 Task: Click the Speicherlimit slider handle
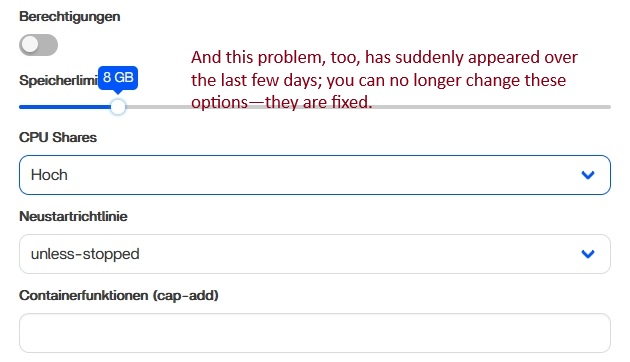tap(118, 107)
